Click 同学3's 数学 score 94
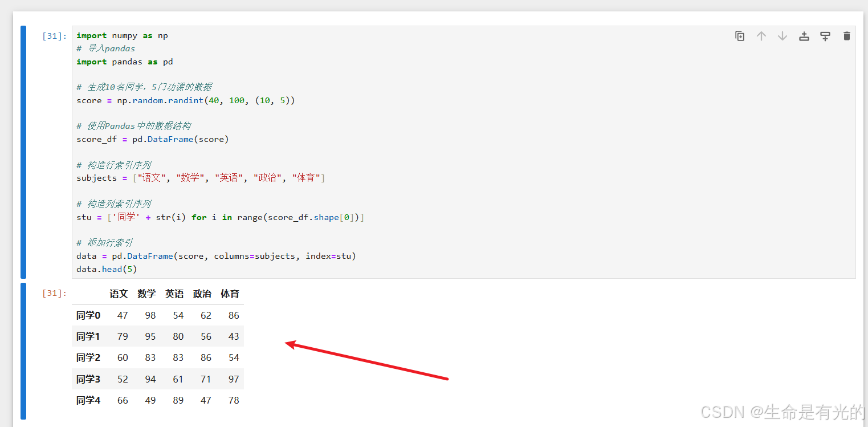This screenshot has width=868, height=427. tap(150, 379)
